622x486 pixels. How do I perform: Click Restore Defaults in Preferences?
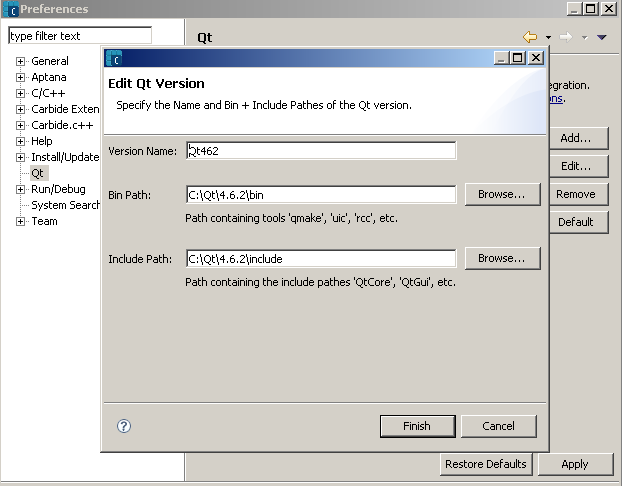point(486,464)
